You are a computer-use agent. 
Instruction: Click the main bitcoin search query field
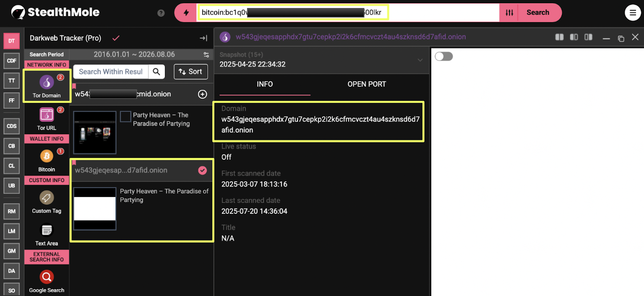pos(348,12)
